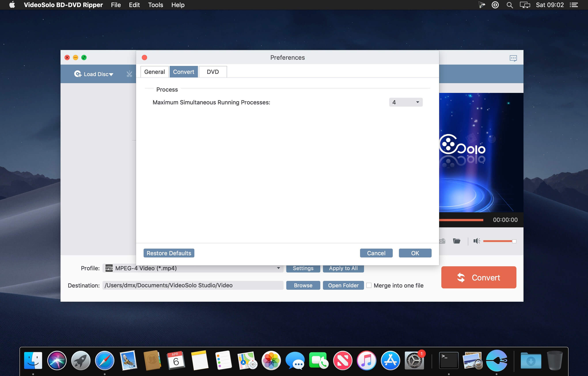Screen dimensions: 588x376
Task: Open the feedback chat bubble icon
Action: tap(513, 58)
